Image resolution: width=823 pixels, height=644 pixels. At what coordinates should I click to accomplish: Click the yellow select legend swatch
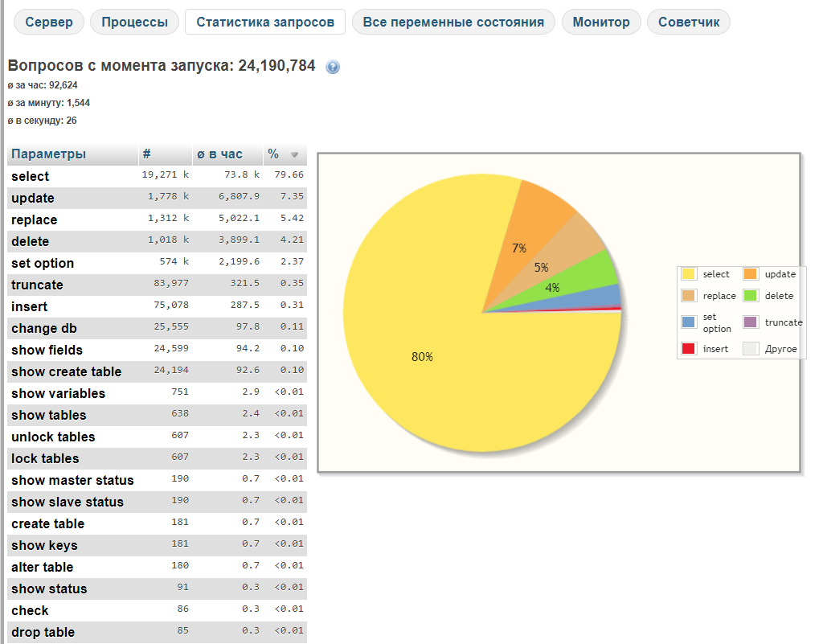(689, 274)
